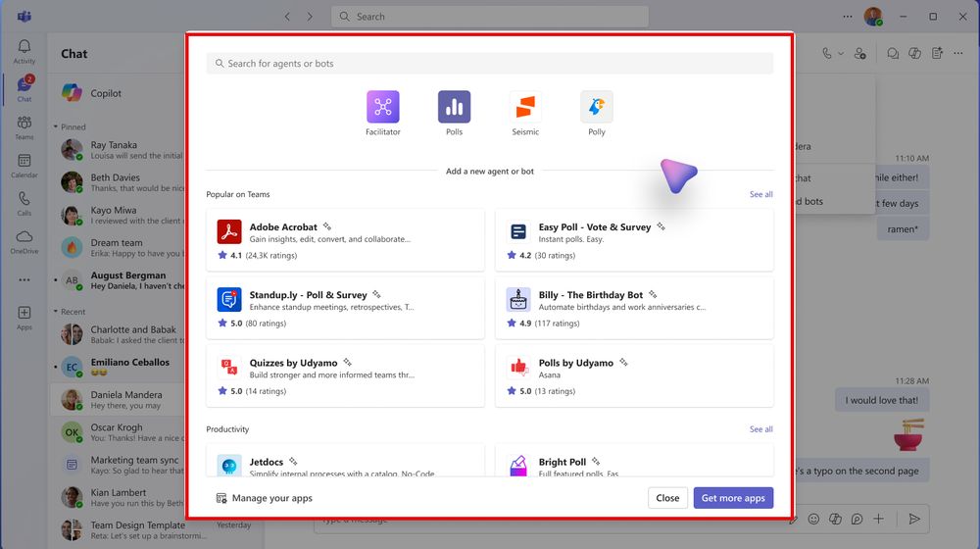Open Billy - The Birthday Bot title

591,295
